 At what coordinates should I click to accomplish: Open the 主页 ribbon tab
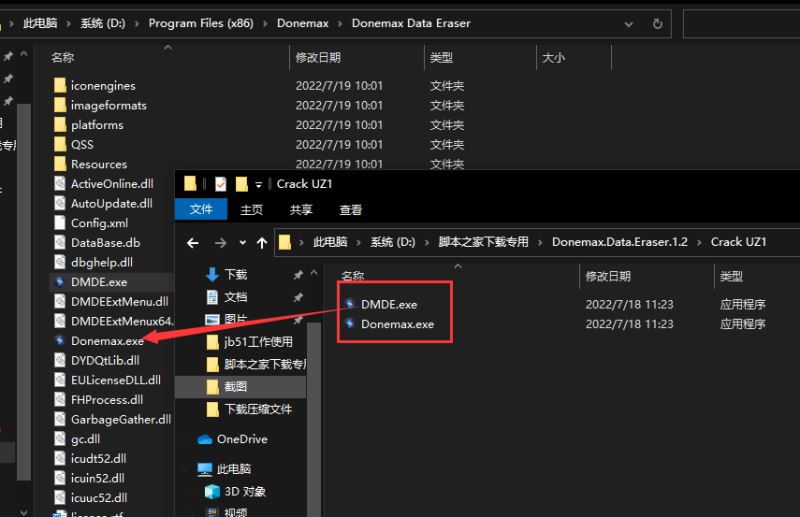[252, 210]
